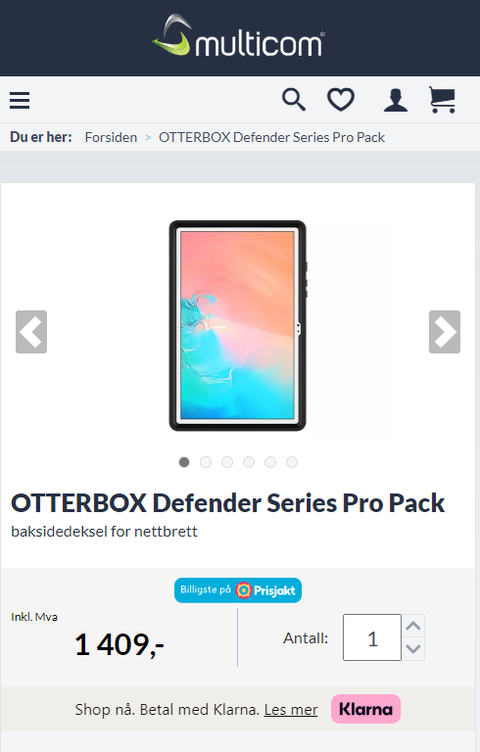
Task: Open the user account icon
Action: point(396,100)
